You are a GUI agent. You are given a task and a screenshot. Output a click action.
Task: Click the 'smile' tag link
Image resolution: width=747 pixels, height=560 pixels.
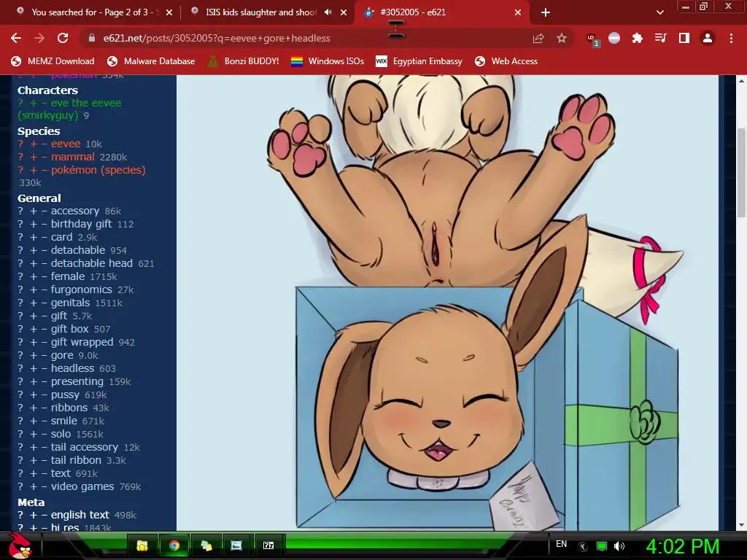pyautogui.click(x=64, y=421)
